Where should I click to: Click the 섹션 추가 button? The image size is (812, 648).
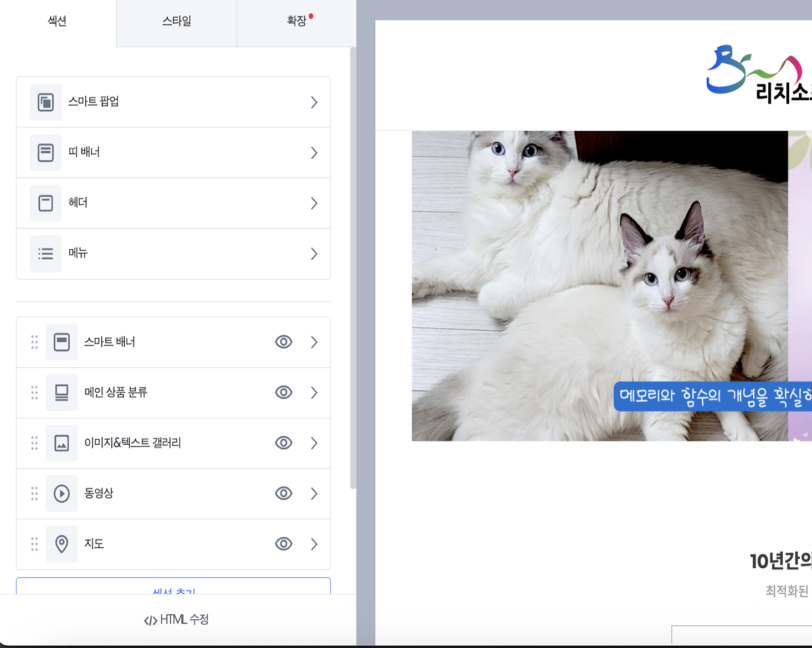pyautogui.click(x=173, y=588)
